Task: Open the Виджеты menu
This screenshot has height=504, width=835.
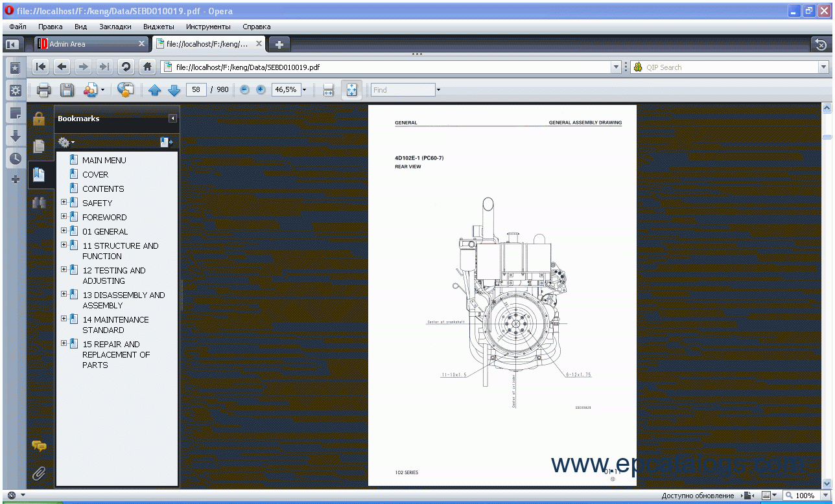Action: click(x=158, y=27)
